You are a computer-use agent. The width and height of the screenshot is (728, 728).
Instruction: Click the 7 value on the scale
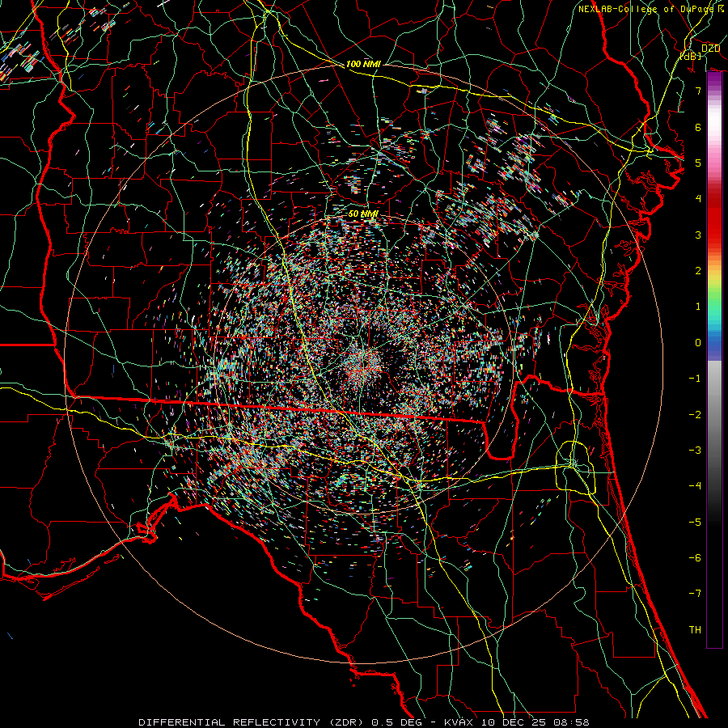click(698, 91)
